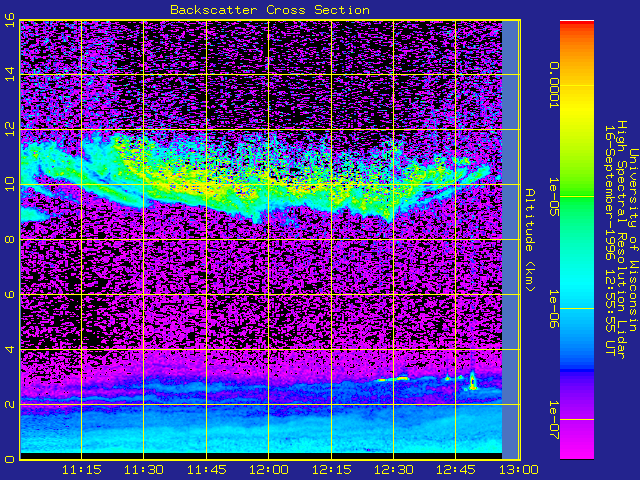Screen dimensions: 640x480
Task: Click the gray no-data strip right of plot
Action: click(509, 240)
